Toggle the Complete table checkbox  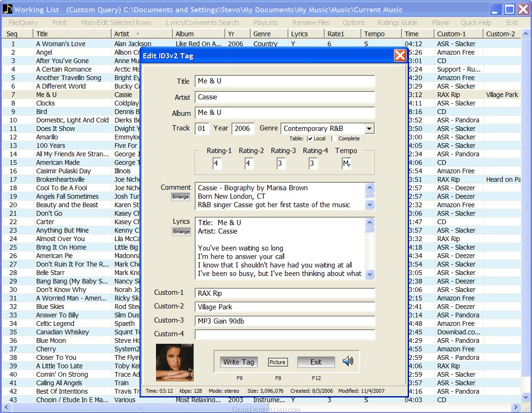click(335, 138)
